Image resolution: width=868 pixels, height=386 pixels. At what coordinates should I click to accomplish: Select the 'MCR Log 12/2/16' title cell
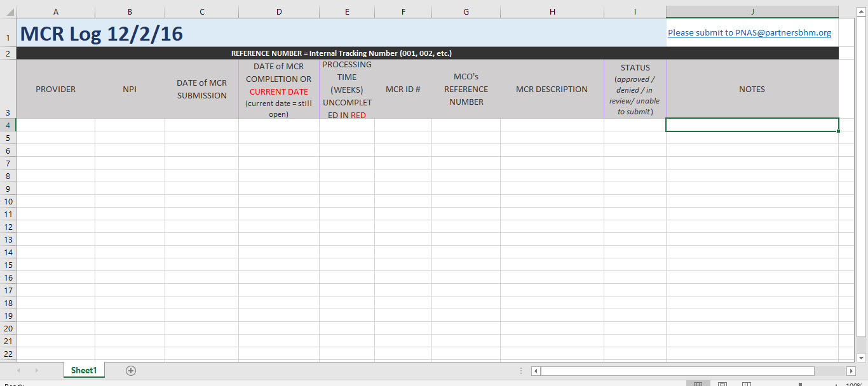click(341, 32)
